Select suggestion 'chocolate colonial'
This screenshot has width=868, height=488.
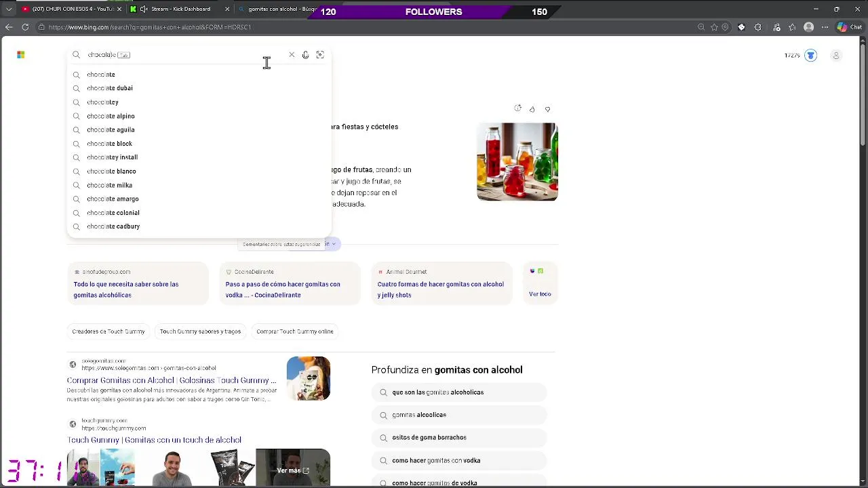199,213
